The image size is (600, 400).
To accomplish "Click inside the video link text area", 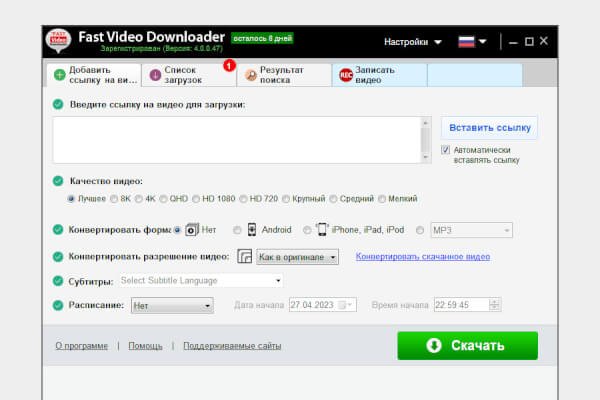I will (237, 140).
